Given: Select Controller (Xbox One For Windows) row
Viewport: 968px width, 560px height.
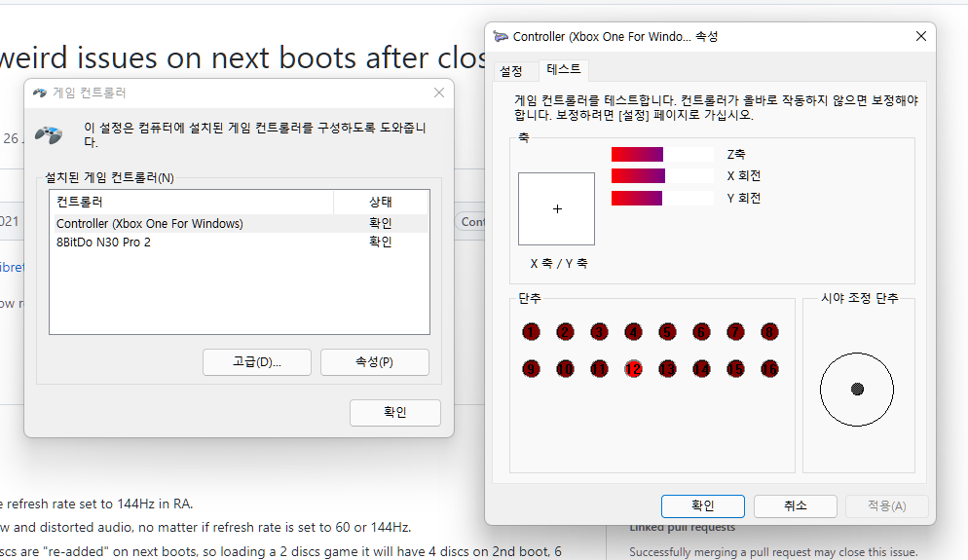Looking at the screenshot, I should tap(239, 223).
